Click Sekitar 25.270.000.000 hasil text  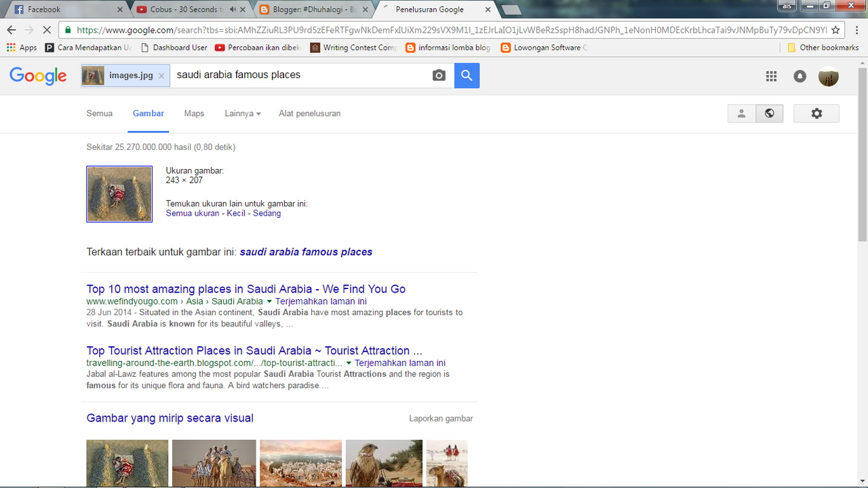tap(161, 147)
